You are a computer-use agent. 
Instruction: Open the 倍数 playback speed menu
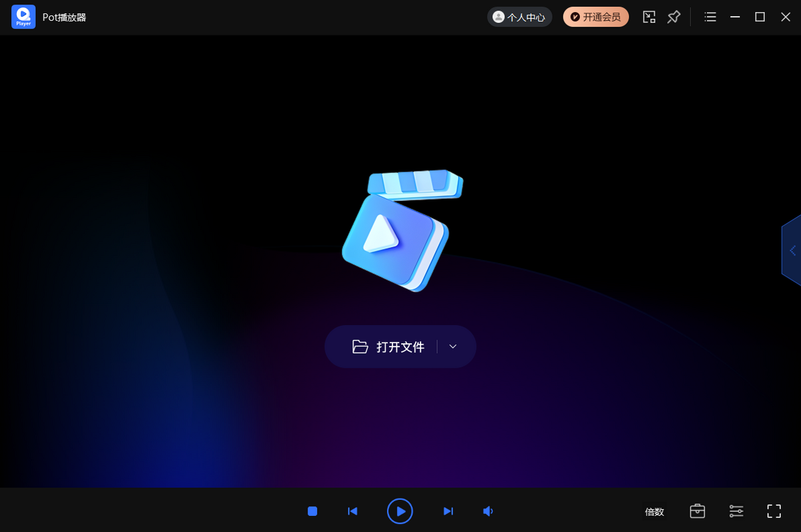point(654,512)
